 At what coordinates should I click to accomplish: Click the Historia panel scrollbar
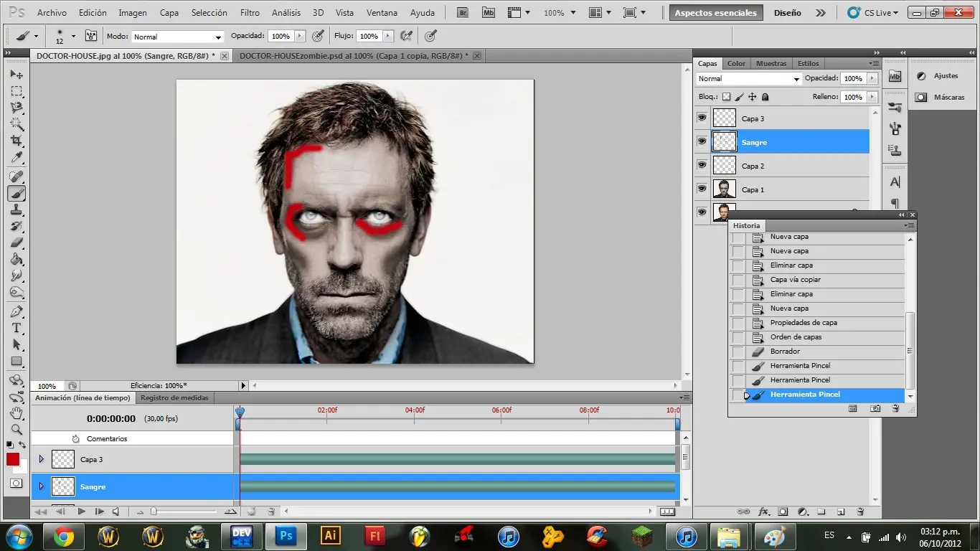coord(910,351)
